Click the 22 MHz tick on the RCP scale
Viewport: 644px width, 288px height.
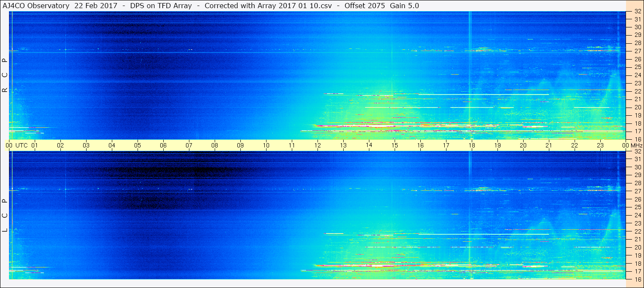(637, 91)
